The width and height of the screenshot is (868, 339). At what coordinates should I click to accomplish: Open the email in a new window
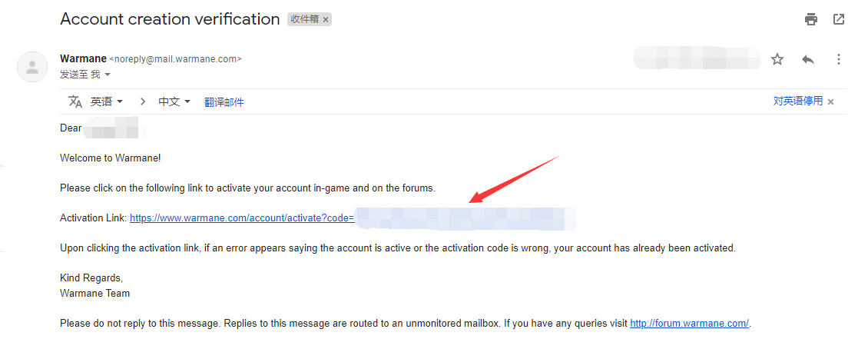pos(839,19)
